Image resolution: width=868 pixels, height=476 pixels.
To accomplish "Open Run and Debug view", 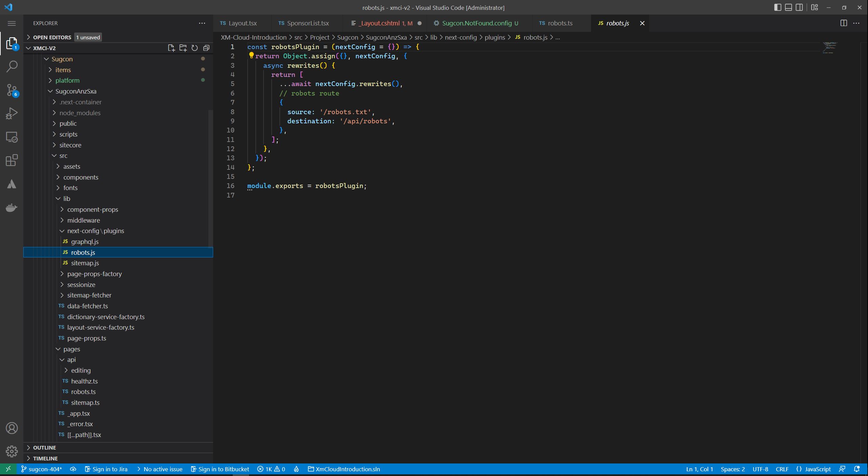I will pos(12,113).
